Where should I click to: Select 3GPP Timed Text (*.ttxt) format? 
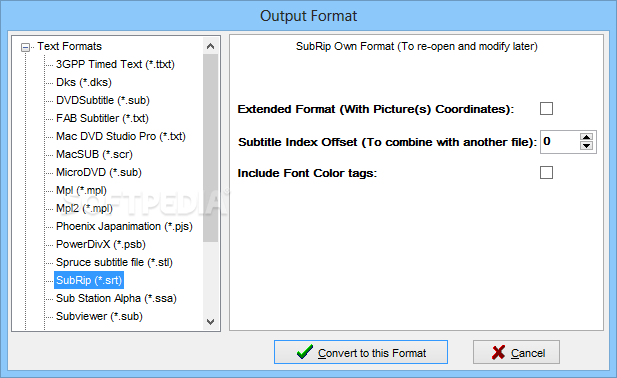click(x=115, y=64)
